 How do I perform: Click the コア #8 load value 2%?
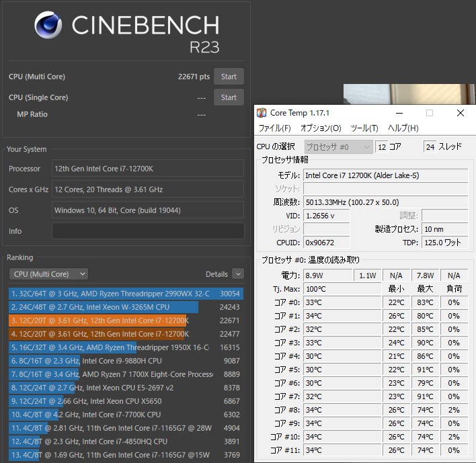click(x=454, y=410)
